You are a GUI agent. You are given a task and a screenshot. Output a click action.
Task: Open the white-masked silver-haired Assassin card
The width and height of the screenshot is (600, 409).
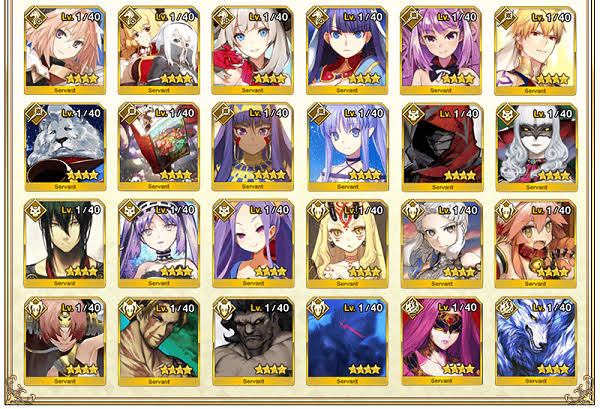(x=536, y=147)
